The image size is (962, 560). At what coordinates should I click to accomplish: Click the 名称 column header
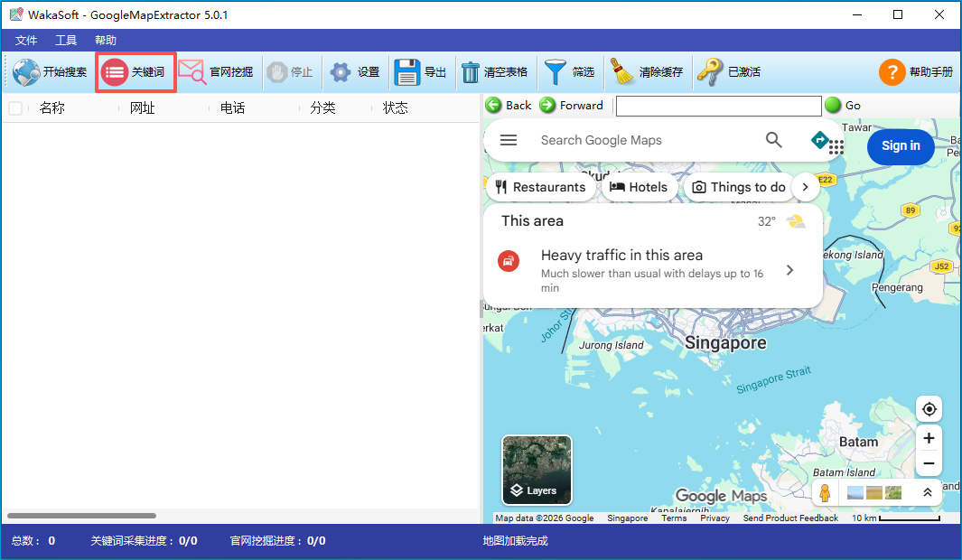point(52,108)
